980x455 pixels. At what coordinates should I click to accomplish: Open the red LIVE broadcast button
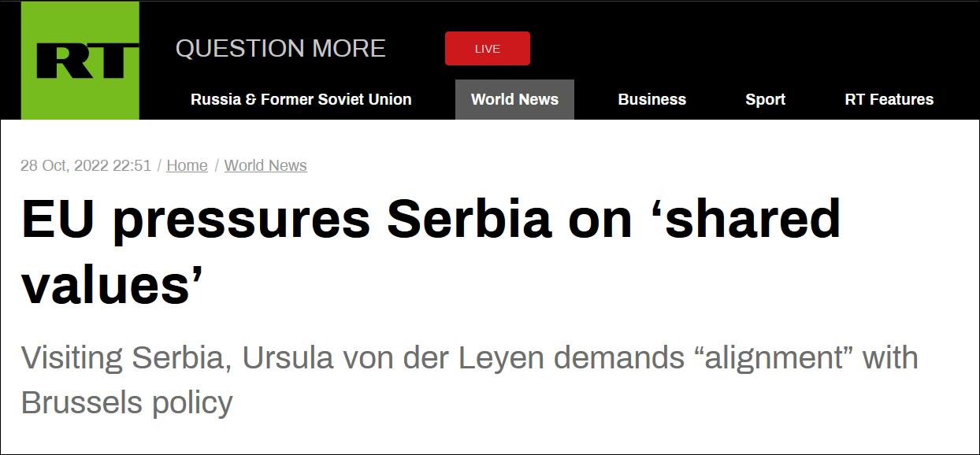click(x=487, y=49)
